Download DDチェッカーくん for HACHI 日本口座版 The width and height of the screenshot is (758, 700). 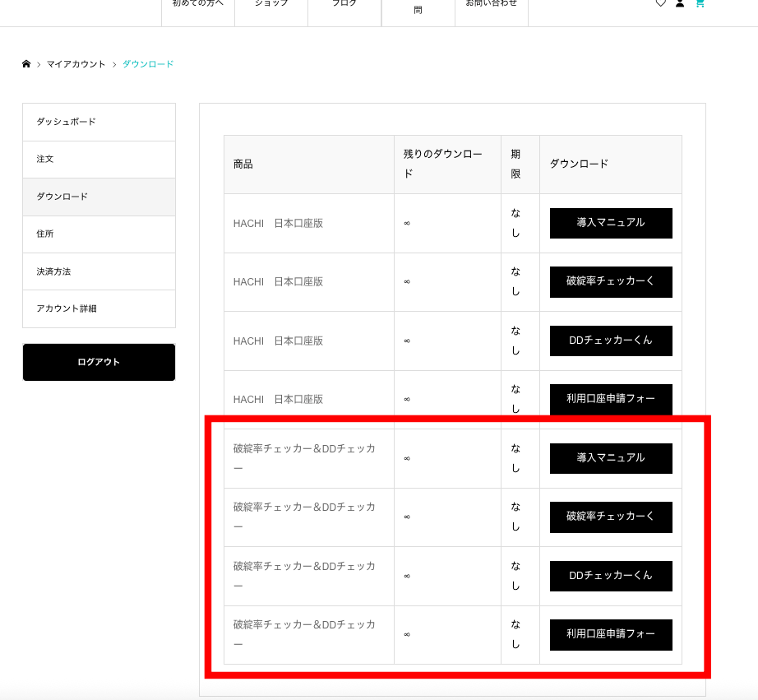click(611, 341)
